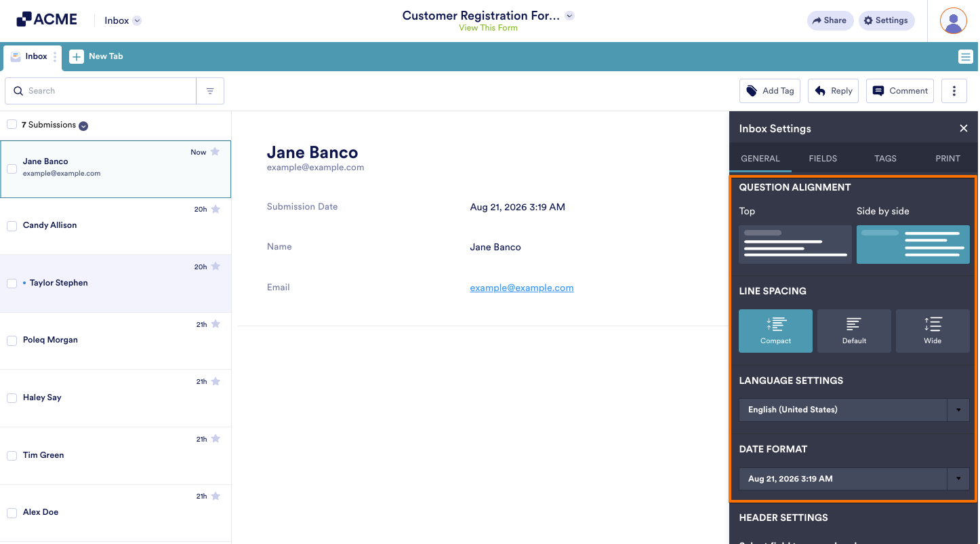Viewport: 980px width, 544px height.
Task: Star the Candy Allison submission
Action: click(x=216, y=209)
